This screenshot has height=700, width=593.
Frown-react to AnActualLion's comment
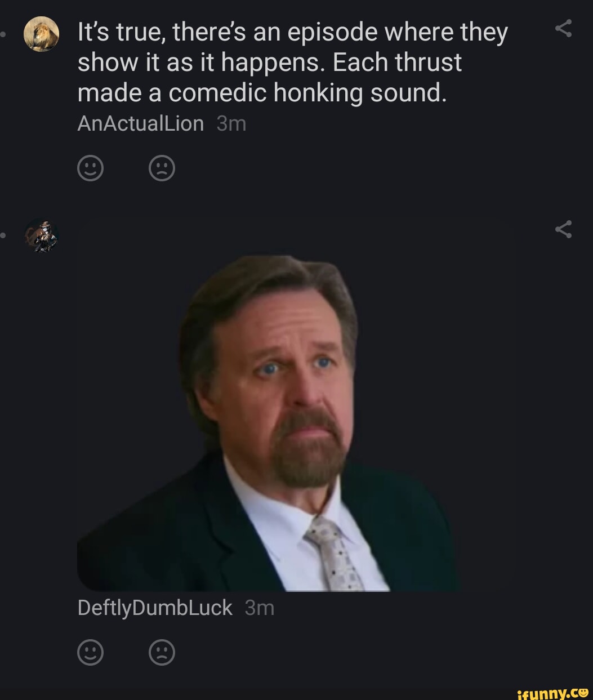click(x=162, y=167)
